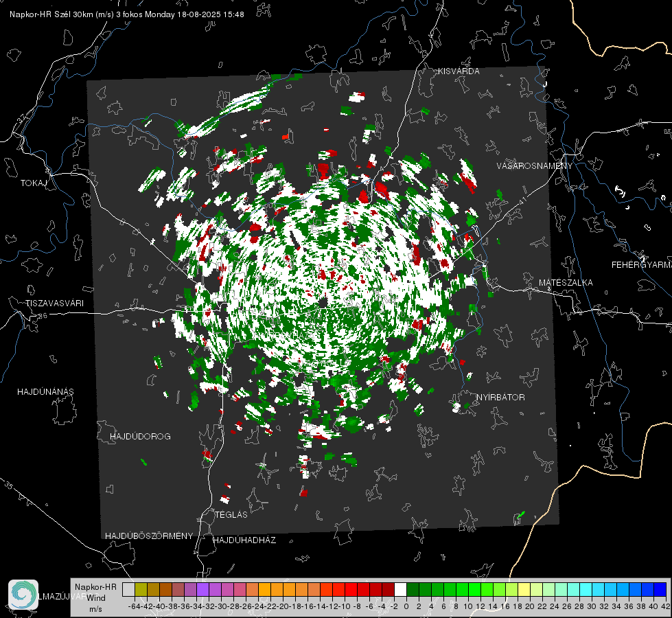Click the road number 35 label
This screenshot has height=618, width=672.
9,486
